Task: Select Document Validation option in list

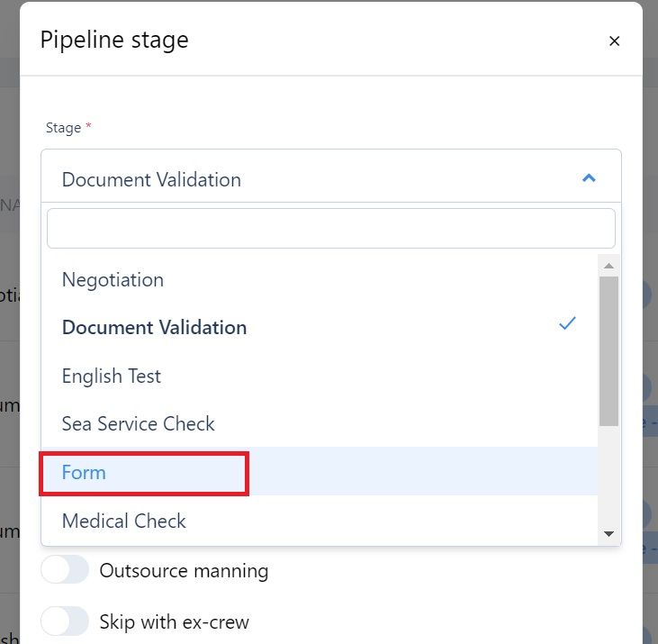Action: 320,328
